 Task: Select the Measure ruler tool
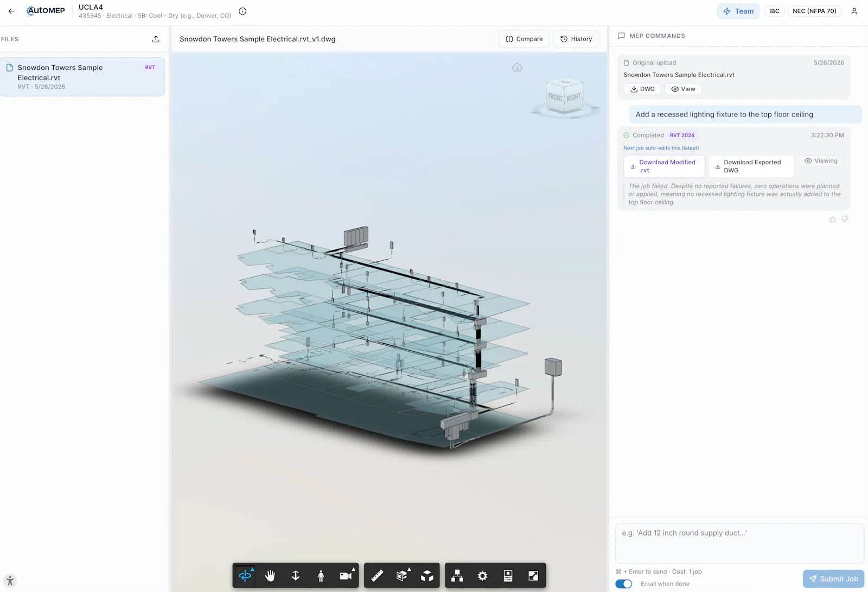tap(377, 576)
